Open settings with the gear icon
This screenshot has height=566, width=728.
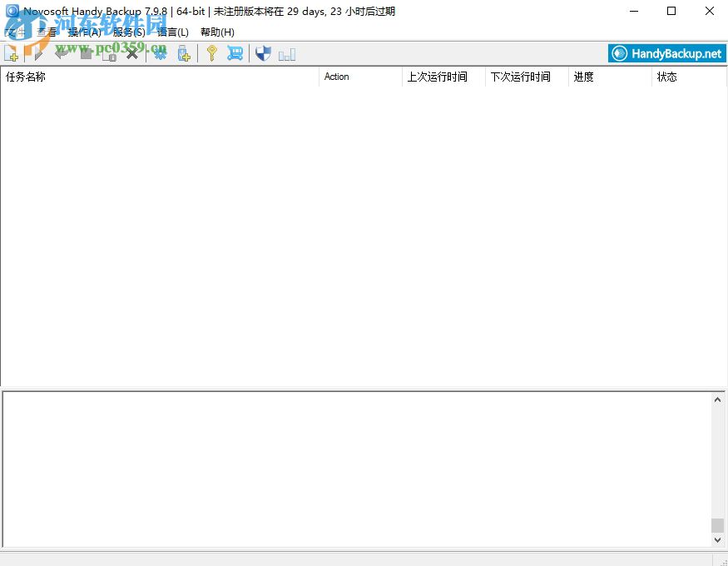point(159,52)
